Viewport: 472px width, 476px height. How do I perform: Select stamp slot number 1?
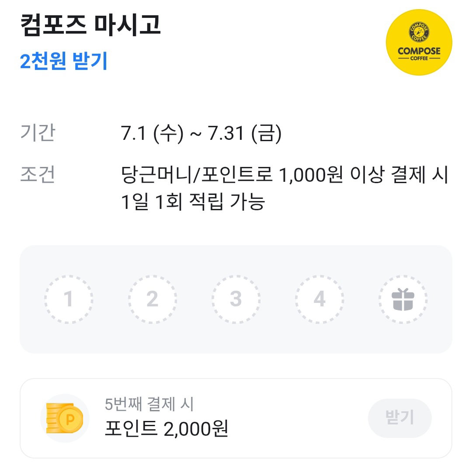tap(69, 299)
